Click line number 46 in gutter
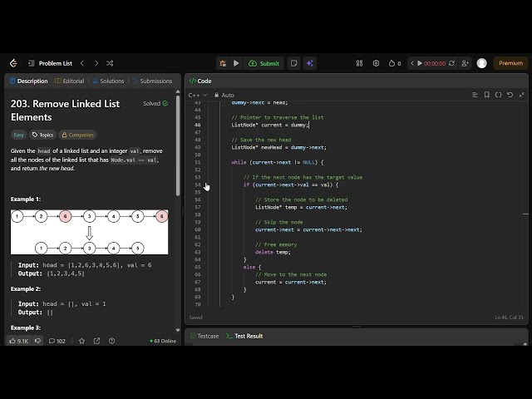The height and width of the screenshot is (399, 532). pyautogui.click(x=198, y=125)
